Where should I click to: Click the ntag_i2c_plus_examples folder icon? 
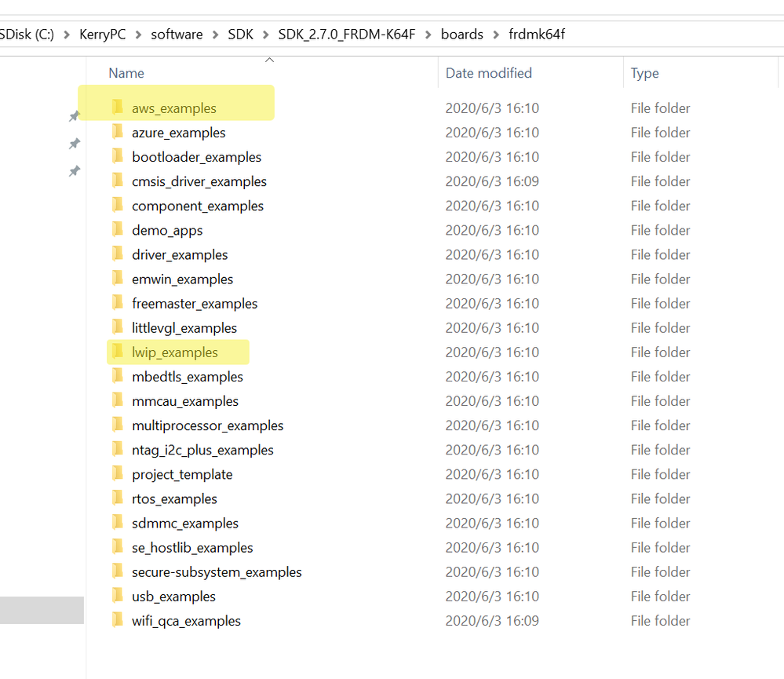coord(118,449)
